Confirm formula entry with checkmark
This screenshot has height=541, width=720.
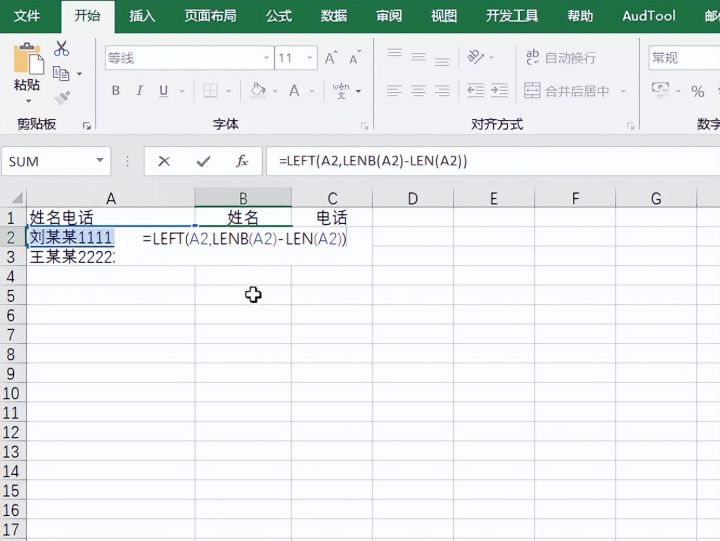203,161
